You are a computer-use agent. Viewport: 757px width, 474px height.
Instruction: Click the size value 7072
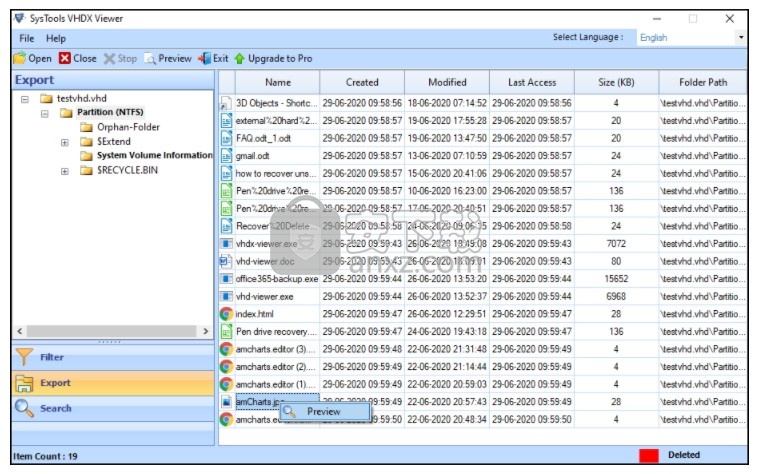tap(617, 244)
